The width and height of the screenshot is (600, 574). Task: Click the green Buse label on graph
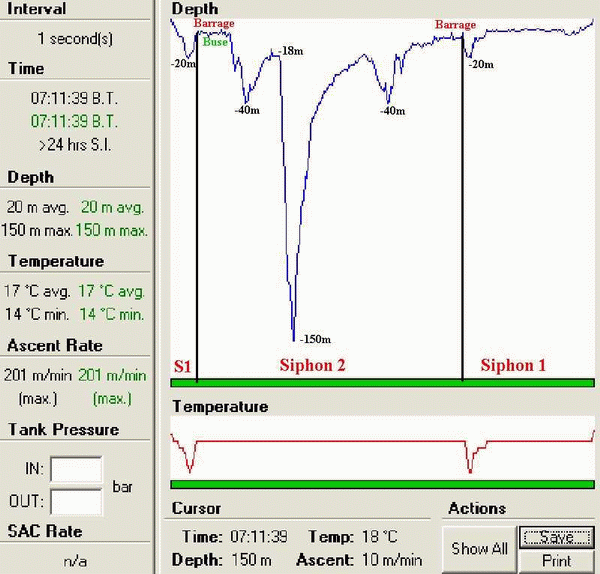tap(214, 42)
